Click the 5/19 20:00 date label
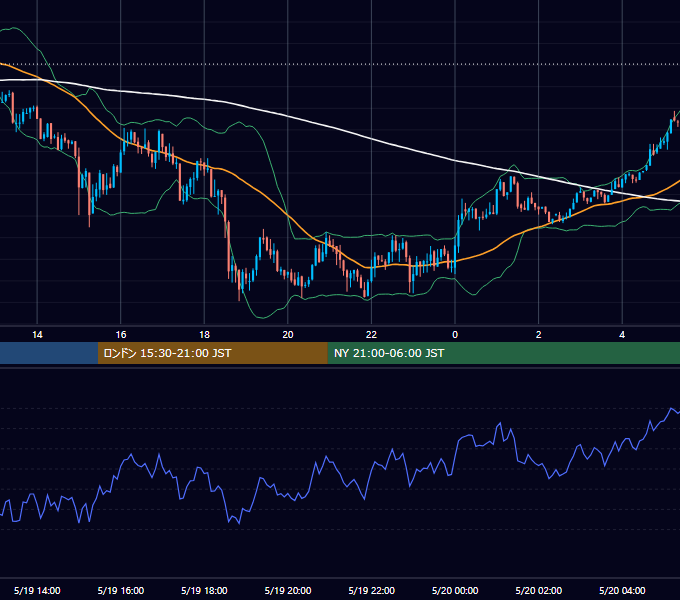The height and width of the screenshot is (600, 680). point(288,590)
